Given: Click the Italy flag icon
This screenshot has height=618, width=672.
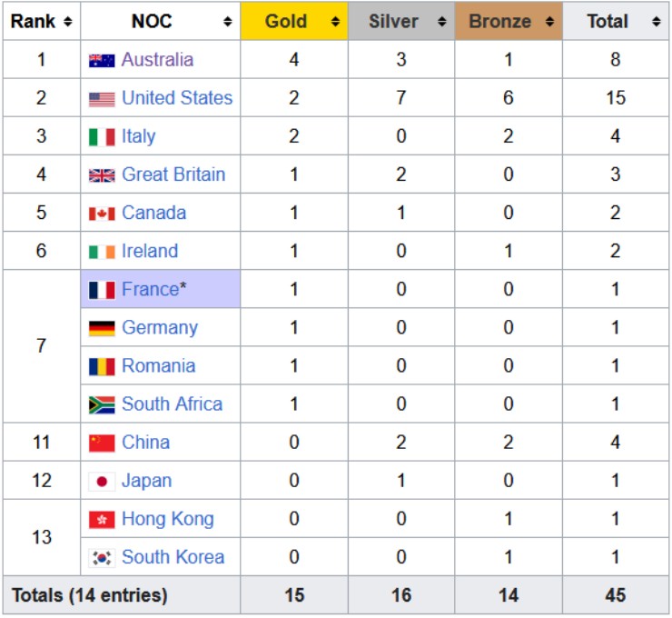Looking at the screenshot, I should coord(102,137).
